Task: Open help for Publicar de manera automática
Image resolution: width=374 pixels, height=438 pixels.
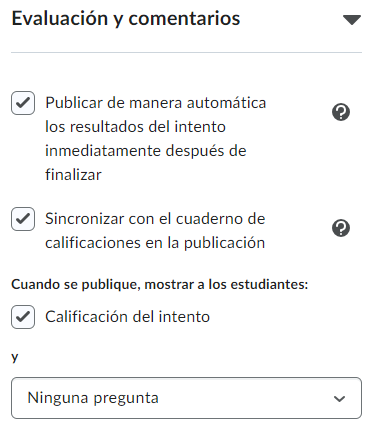Action: coord(341,112)
